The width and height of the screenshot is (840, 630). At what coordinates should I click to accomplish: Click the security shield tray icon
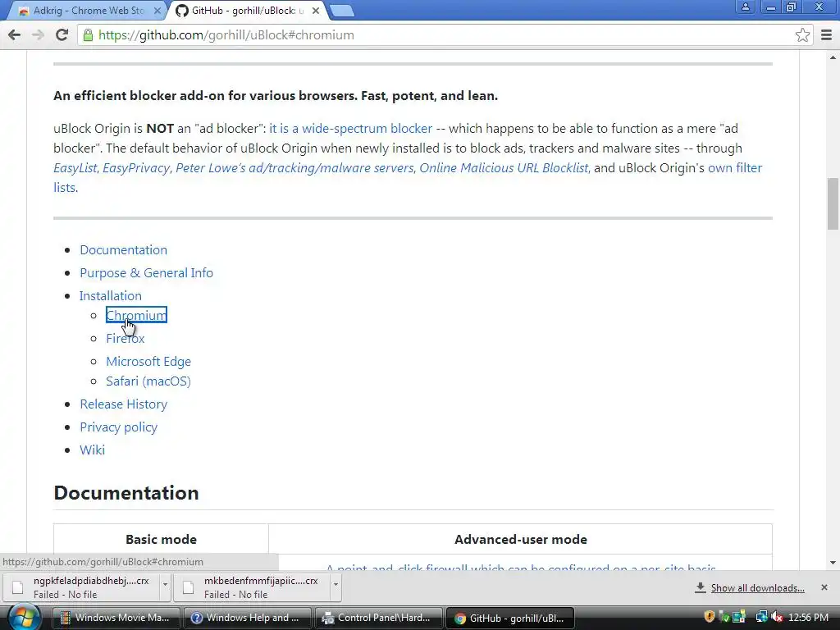[710, 618]
